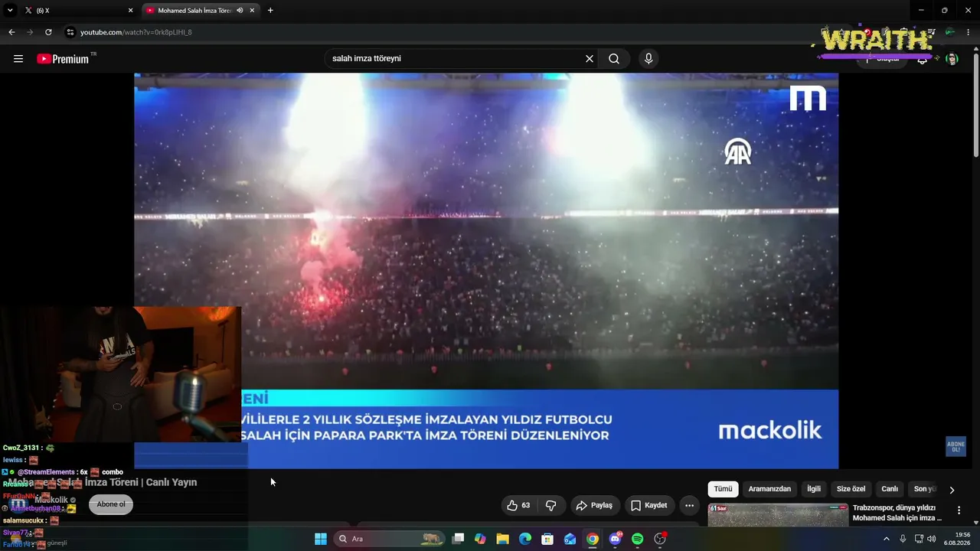980x551 pixels.
Task: Close the X browser tab
Action: pyautogui.click(x=130, y=11)
